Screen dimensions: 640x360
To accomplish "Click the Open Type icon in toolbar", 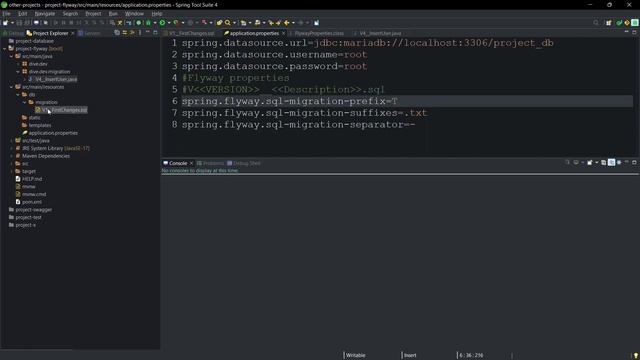I will coord(219,23).
